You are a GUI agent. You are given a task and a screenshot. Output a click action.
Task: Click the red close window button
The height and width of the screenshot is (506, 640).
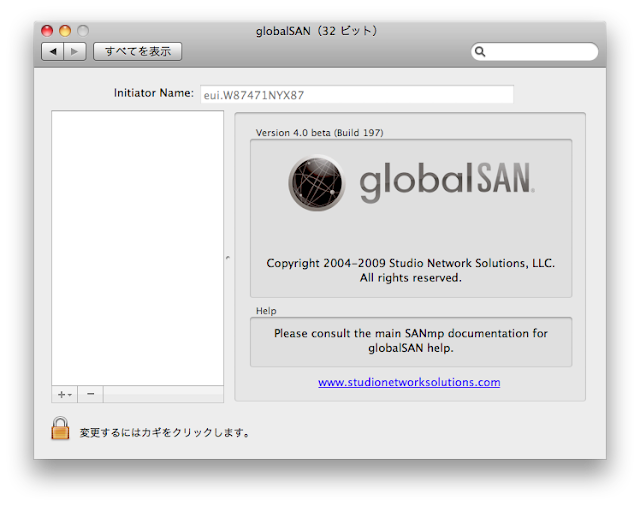pos(47,31)
